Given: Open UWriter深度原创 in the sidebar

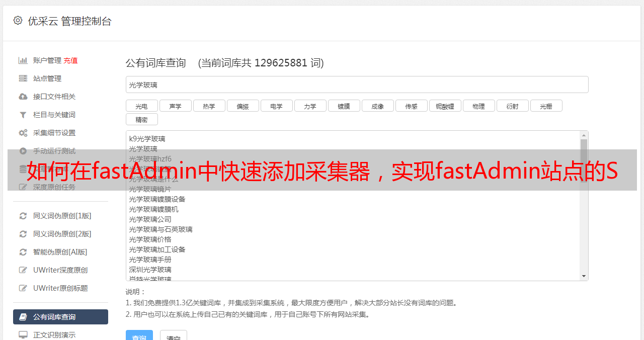Looking at the screenshot, I should (60, 270).
